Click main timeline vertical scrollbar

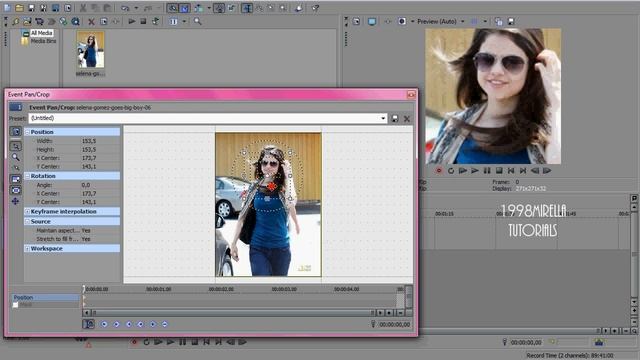[634, 255]
